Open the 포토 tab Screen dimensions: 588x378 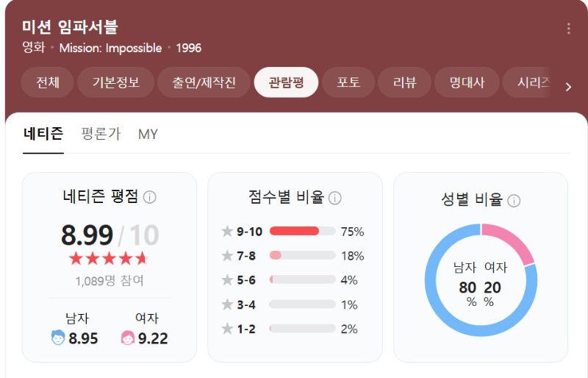pos(348,82)
